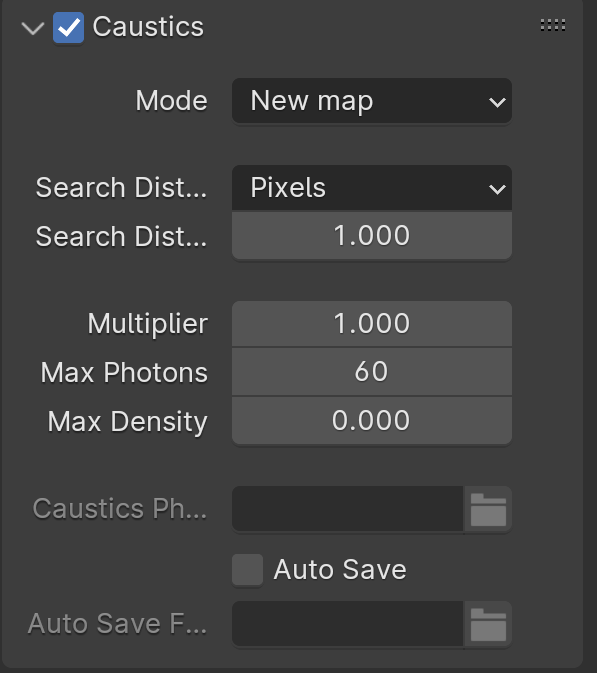Open the Mode dropdown showing New map
This screenshot has height=673, width=597.
click(372, 101)
